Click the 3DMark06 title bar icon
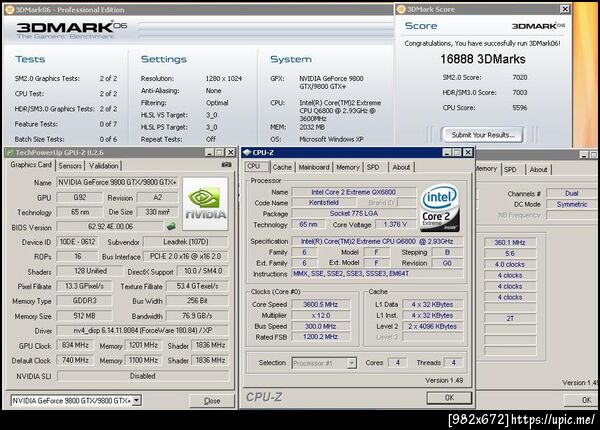 (x=10, y=10)
